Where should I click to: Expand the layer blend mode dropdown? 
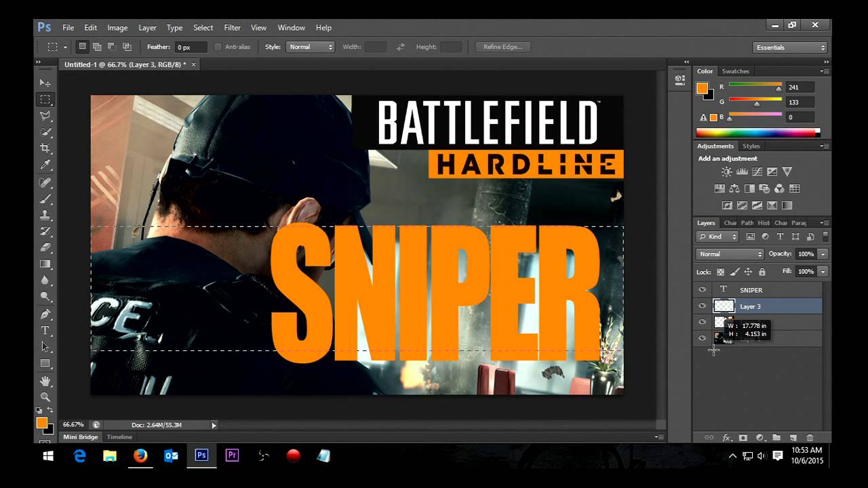pos(730,254)
